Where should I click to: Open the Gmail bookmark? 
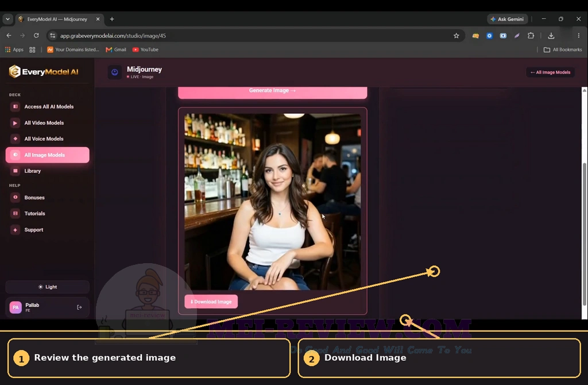(116, 49)
